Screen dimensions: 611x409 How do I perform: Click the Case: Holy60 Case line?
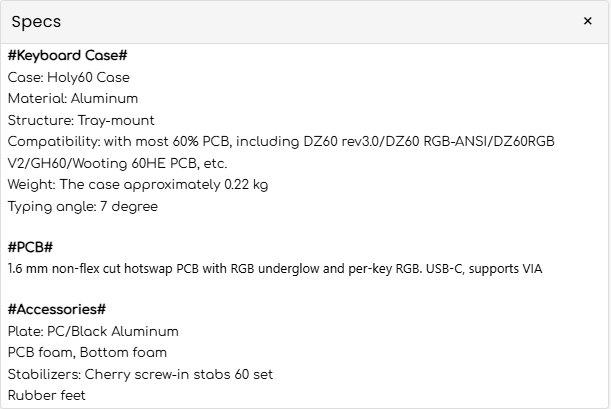pyautogui.click(x=68, y=77)
